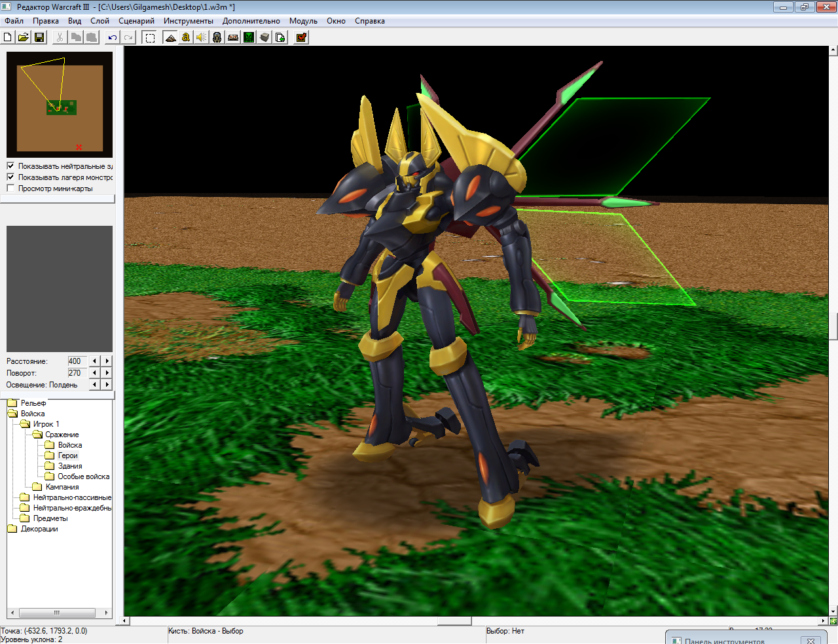Image resolution: width=838 pixels, height=644 pixels.
Task: Open the Модуль menu
Action: click(x=303, y=21)
